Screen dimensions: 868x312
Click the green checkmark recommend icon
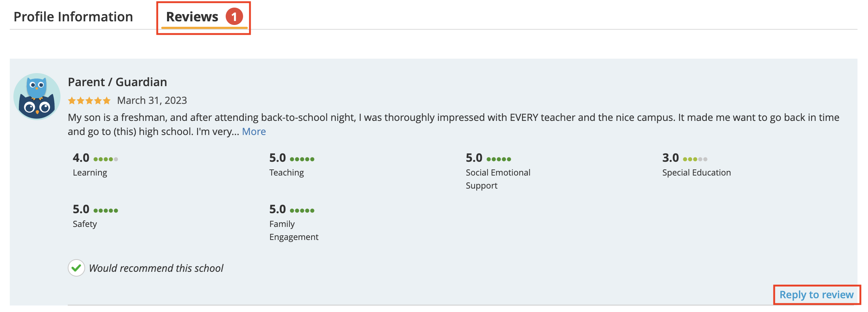(76, 268)
